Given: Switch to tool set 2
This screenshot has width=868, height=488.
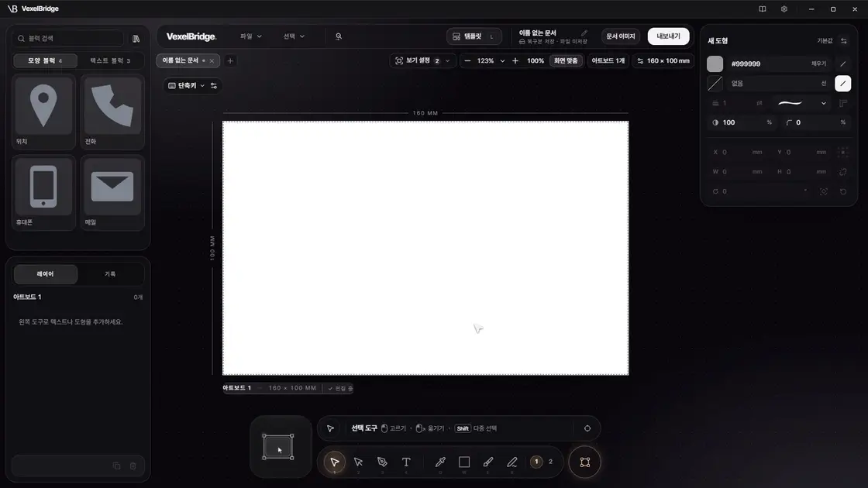Looking at the screenshot, I should pos(550,462).
